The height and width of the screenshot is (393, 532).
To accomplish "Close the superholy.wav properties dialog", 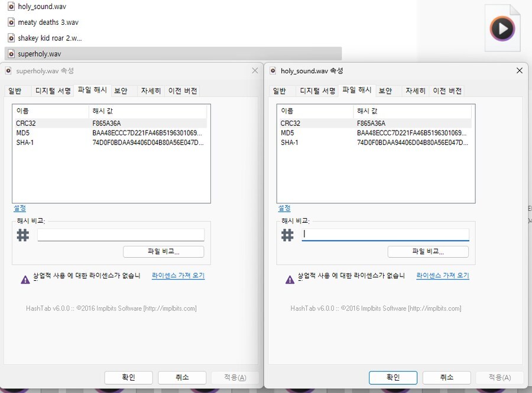I will [255, 70].
